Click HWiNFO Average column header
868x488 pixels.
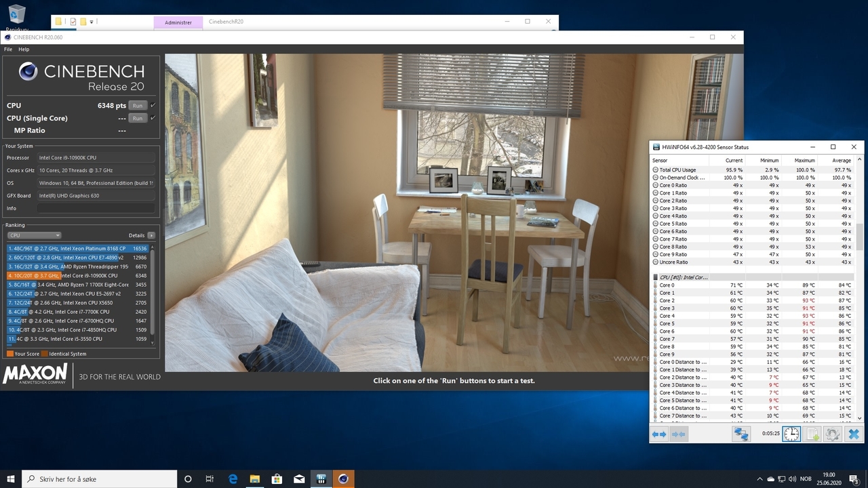pos(835,161)
